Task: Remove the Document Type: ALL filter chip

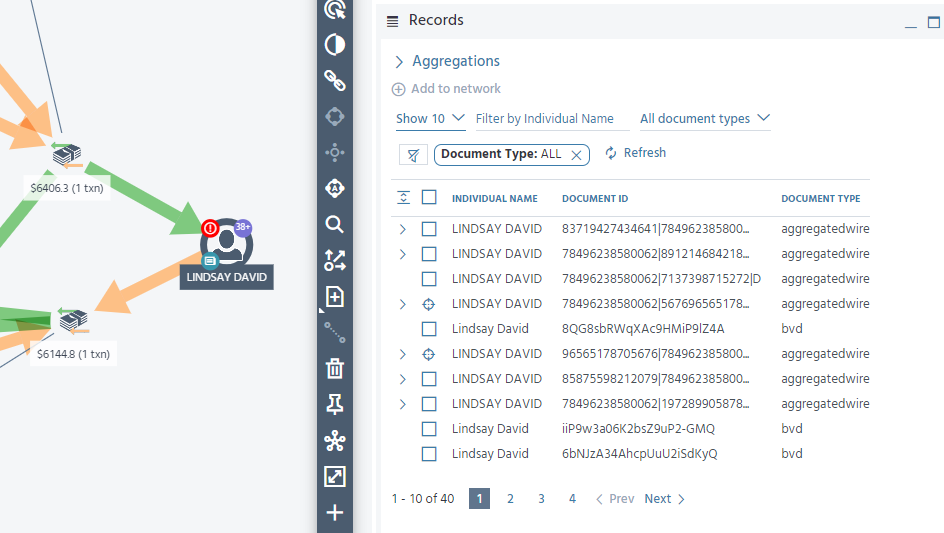Action: tap(576, 155)
